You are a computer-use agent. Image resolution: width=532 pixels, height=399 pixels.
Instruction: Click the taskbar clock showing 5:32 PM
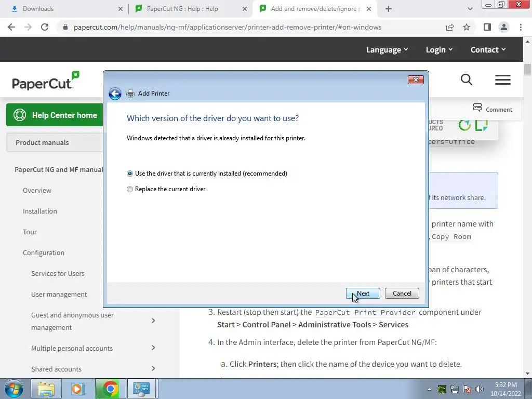[x=506, y=389]
